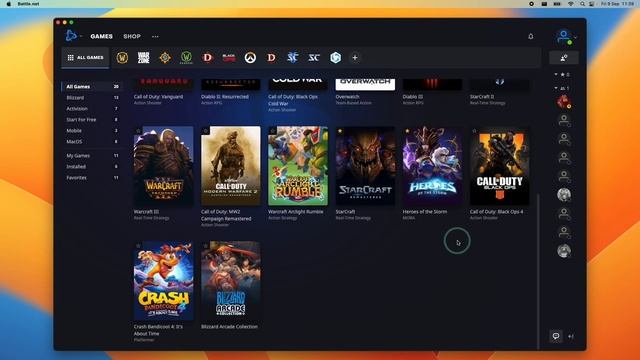
Task: Toggle favorite star on StarCraft Remastered card
Action: click(x=340, y=131)
